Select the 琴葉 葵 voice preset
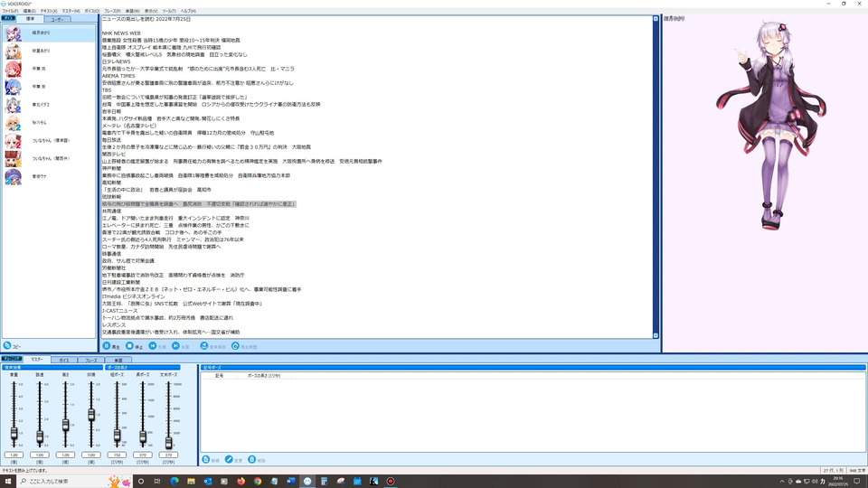 [49, 87]
